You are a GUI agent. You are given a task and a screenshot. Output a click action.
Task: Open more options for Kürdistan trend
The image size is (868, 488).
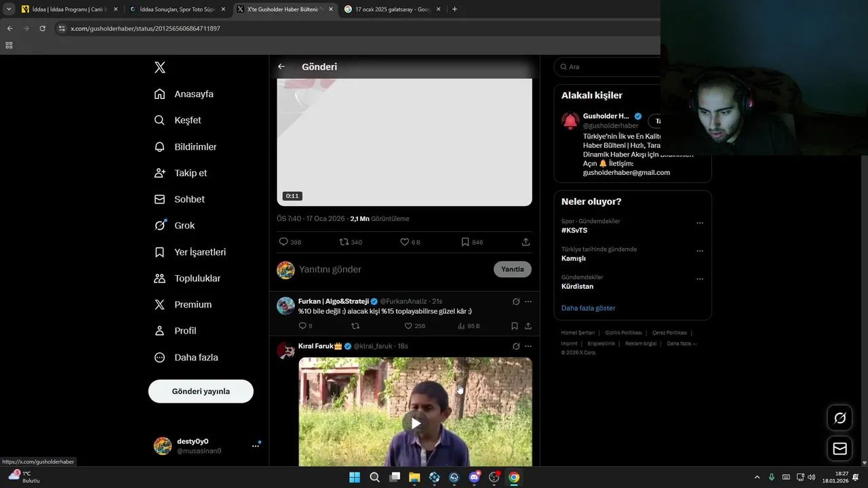(700, 279)
